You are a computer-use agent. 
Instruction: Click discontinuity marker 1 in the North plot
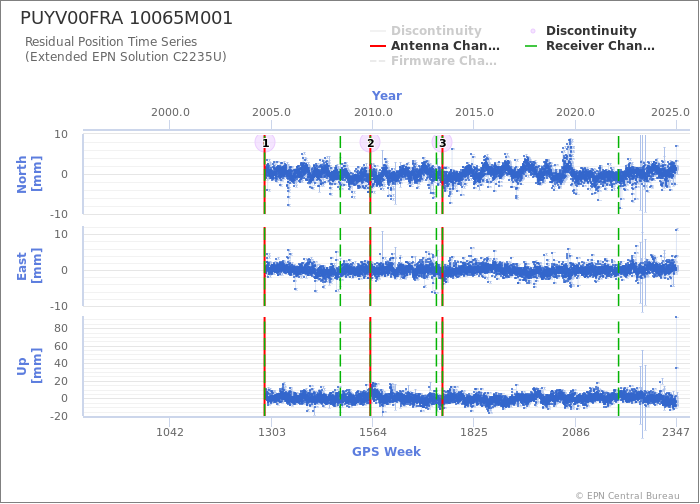(265, 143)
